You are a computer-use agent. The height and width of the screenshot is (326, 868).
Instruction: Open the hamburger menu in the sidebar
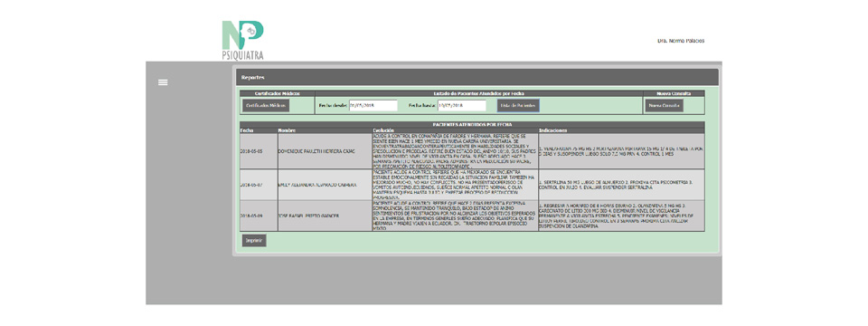pos(163,82)
